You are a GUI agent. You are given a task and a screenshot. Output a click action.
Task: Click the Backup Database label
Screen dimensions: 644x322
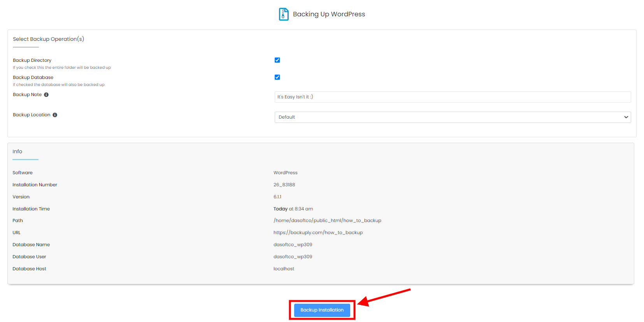(33, 77)
